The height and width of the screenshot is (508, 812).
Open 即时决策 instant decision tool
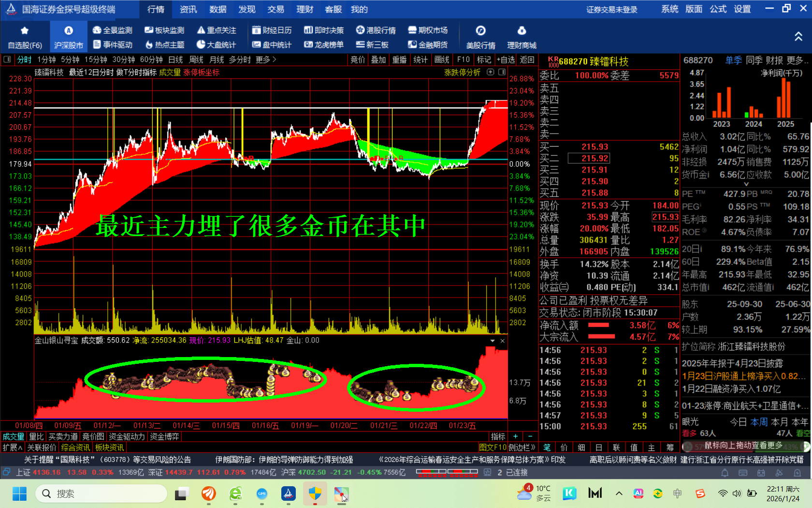click(x=324, y=30)
